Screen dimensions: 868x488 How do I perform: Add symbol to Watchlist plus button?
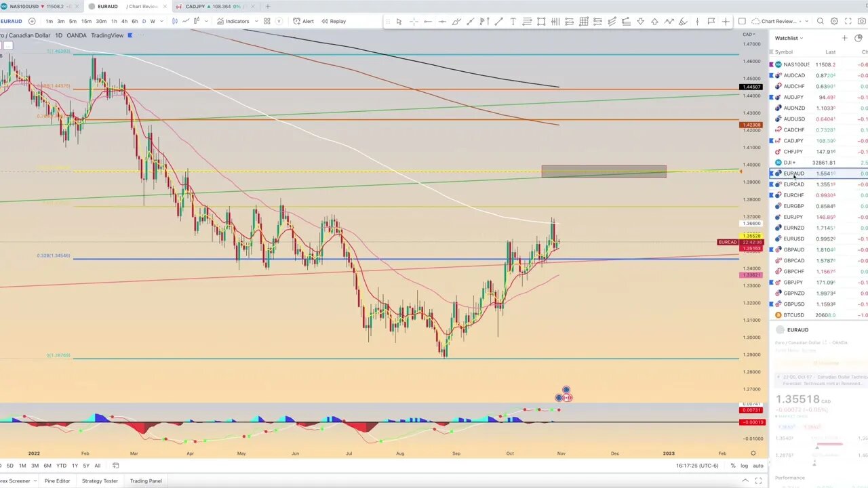tap(844, 38)
